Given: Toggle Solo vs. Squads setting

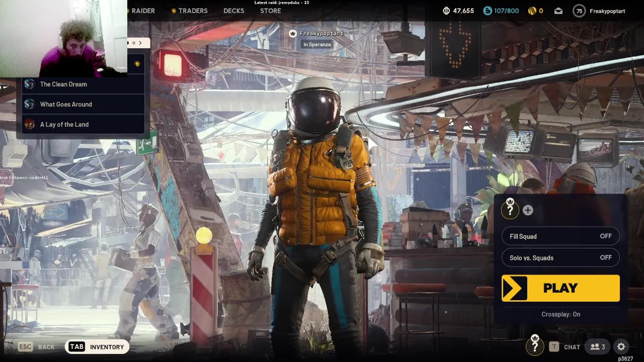Looking at the screenshot, I should pyautogui.click(x=560, y=258).
